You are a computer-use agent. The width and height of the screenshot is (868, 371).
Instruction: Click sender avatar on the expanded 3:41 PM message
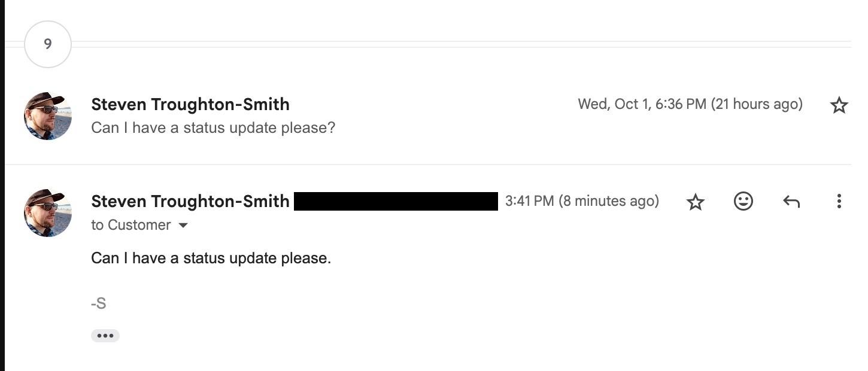[48, 213]
